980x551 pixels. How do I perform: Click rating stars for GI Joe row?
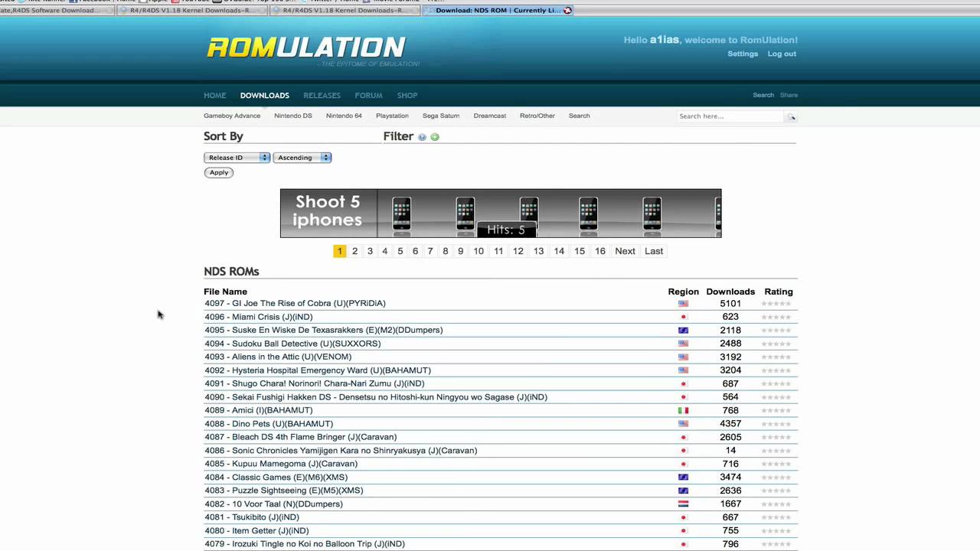tap(776, 304)
